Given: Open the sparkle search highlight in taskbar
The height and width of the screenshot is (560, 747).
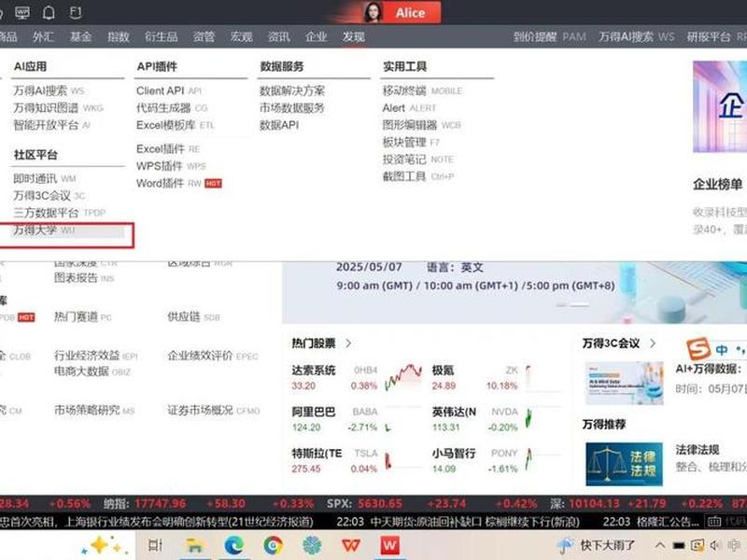Looking at the screenshot, I should click(x=104, y=545).
